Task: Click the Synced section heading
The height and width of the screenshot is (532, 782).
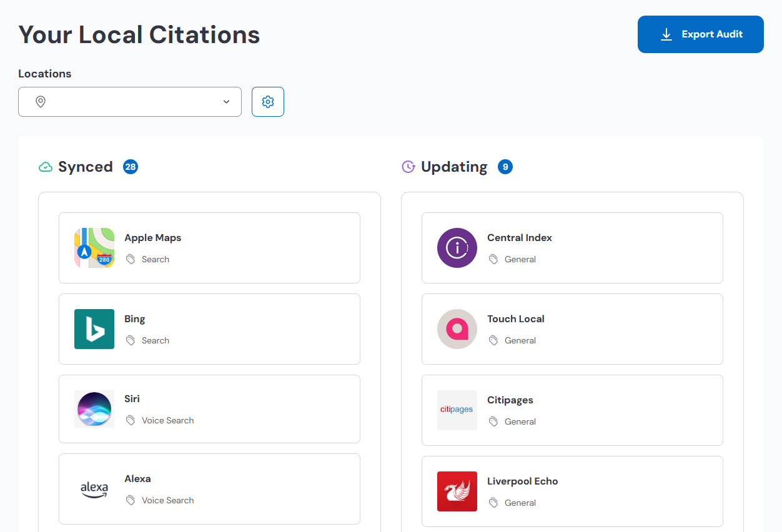Action: click(86, 167)
